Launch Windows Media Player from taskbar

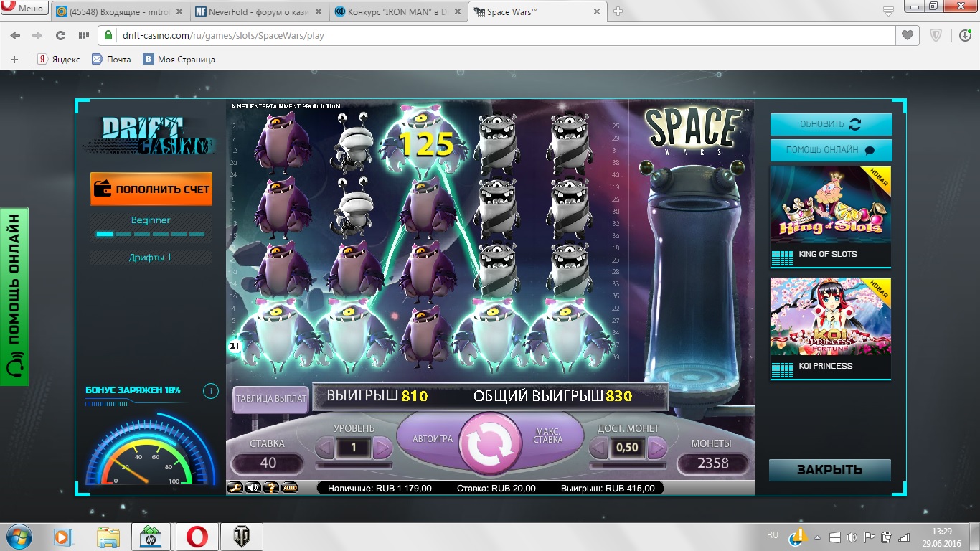(x=65, y=537)
